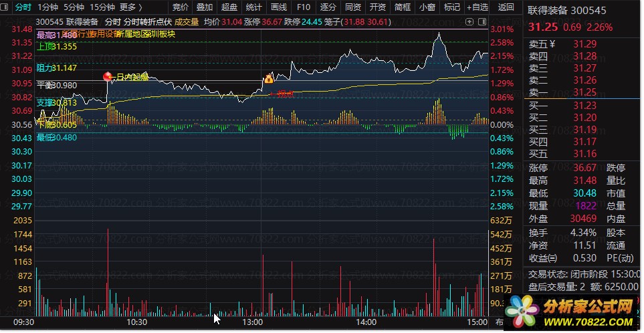Click the 买五 bid price 31.16
This screenshot has height=333, width=644.
(585, 154)
